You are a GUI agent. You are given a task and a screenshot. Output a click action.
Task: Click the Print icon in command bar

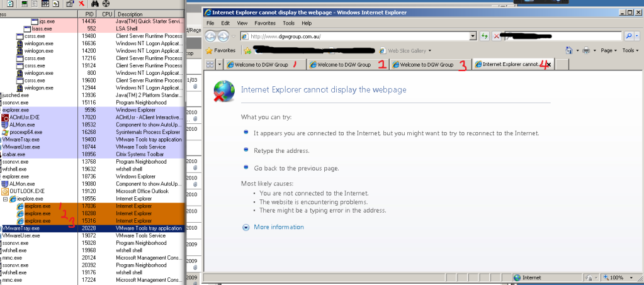(x=586, y=50)
